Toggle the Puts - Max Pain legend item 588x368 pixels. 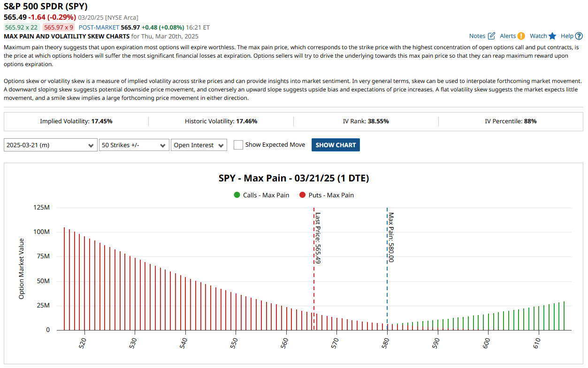[327, 195]
